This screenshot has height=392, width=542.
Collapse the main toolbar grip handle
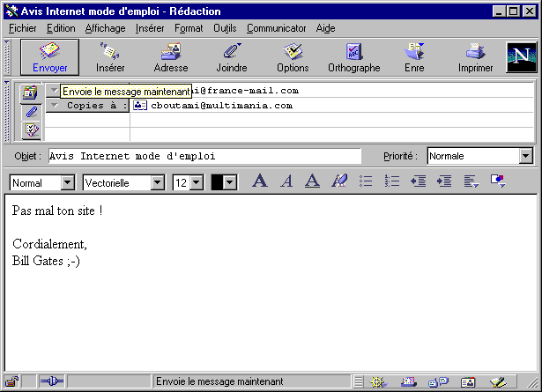[x=6, y=57]
